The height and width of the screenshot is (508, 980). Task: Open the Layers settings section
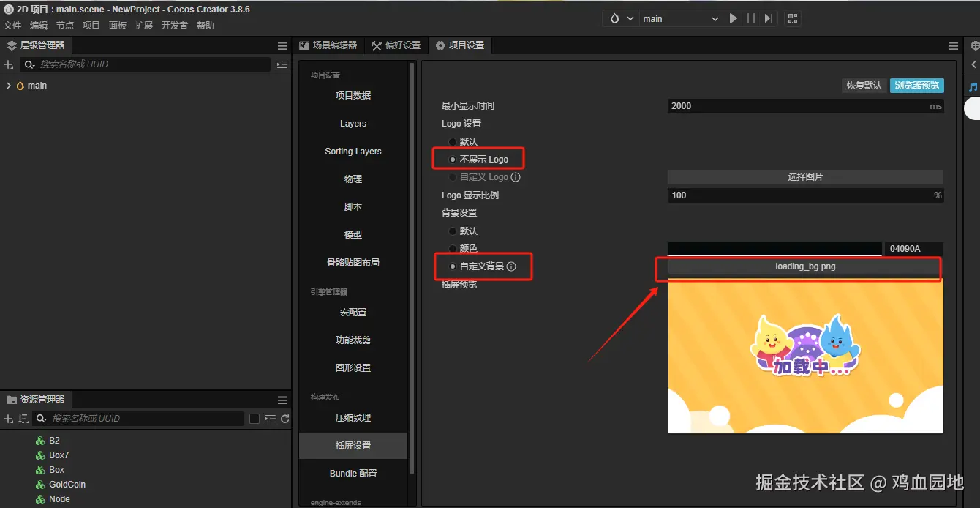pyautogui.click(x=353, y=124)
